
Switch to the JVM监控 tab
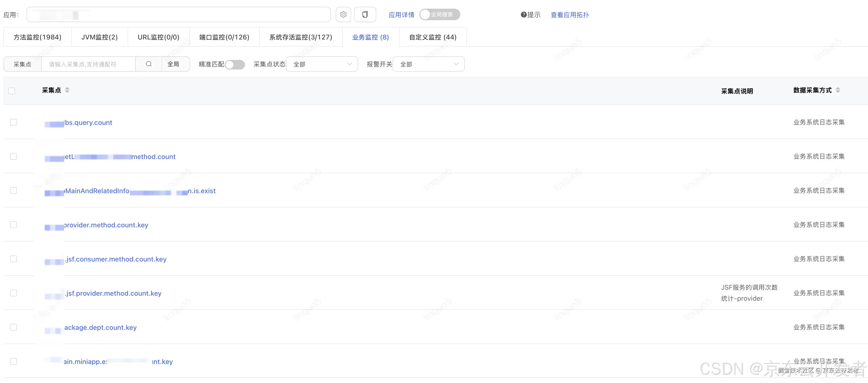pos(99,37)
